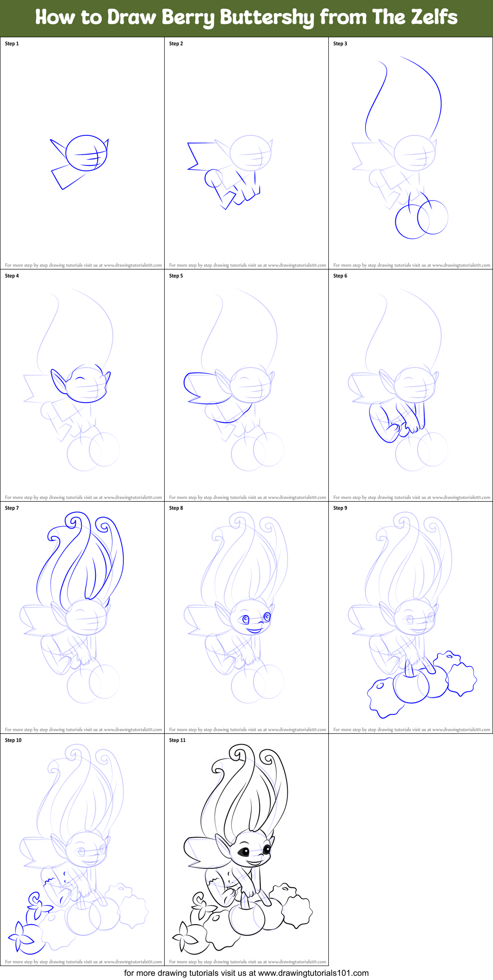Viewport: 493px width, 980px height.
Task: Click the 'Step 1' label
Action: pyautogui.click(x=12, y=44)
